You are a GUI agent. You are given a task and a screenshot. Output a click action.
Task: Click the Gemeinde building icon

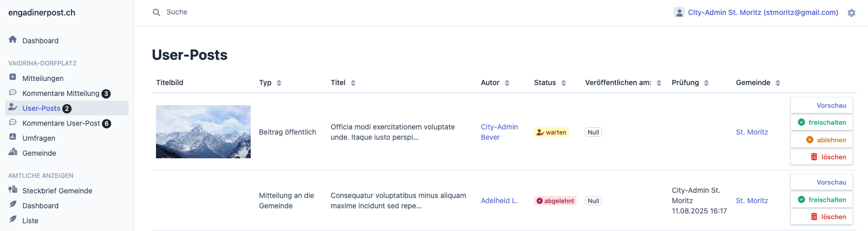pyautogui.click(x=13, y=152)
